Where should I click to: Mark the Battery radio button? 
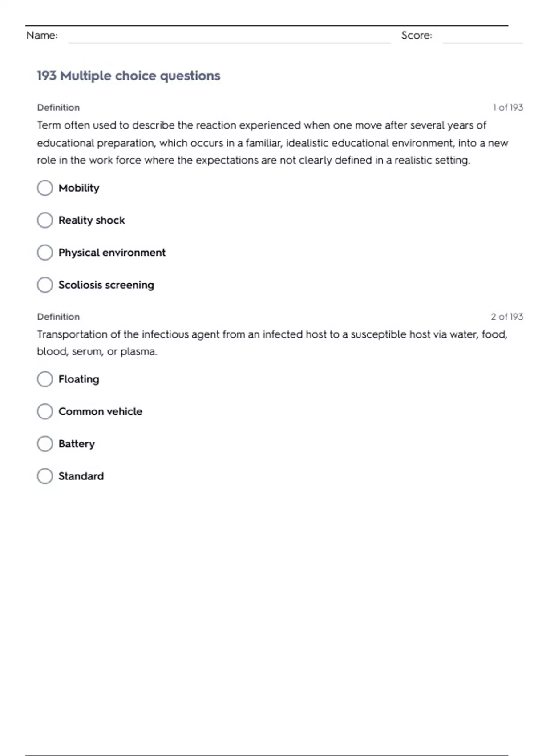point(45,444)
